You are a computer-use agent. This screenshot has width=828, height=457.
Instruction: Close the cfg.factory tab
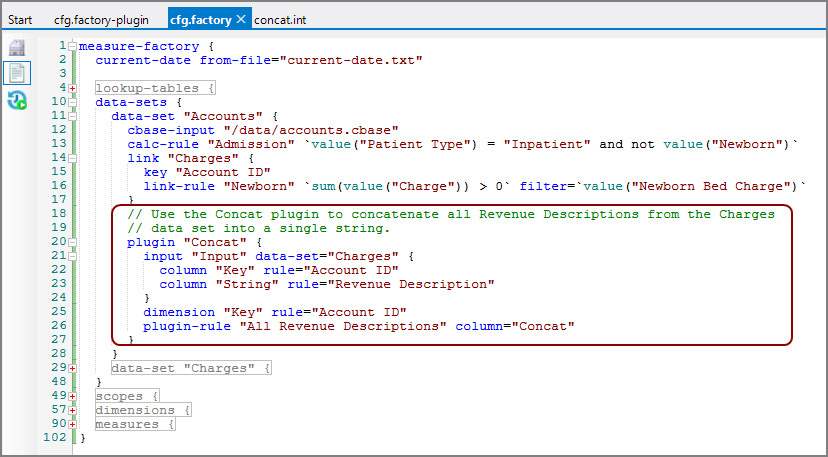pos(241,20)
